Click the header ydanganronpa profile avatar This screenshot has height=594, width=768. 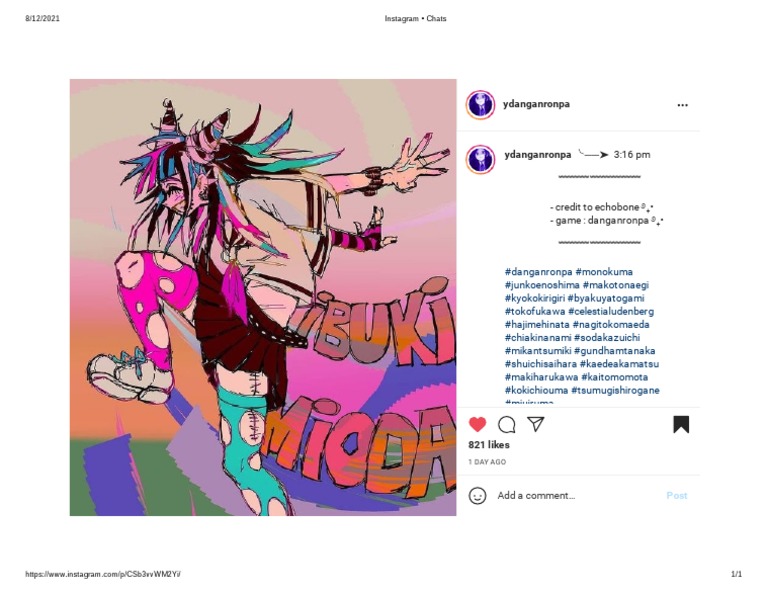[x=480, y=105]
